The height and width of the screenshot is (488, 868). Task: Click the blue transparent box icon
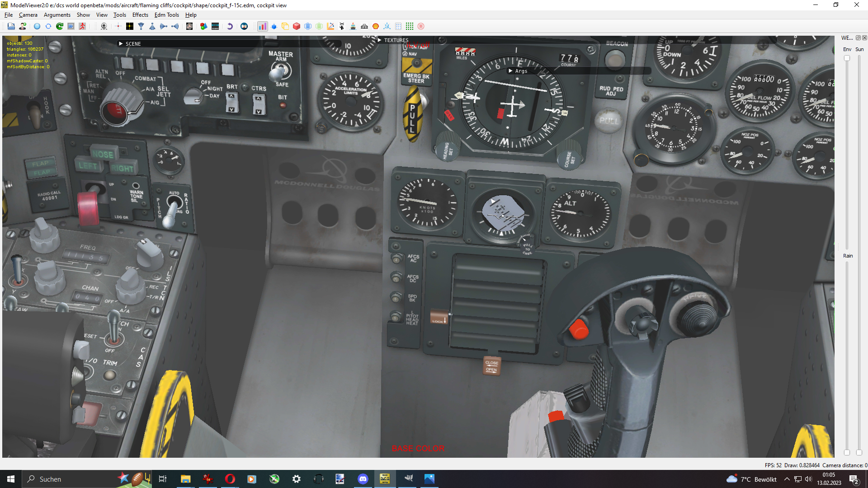point(308,26)
